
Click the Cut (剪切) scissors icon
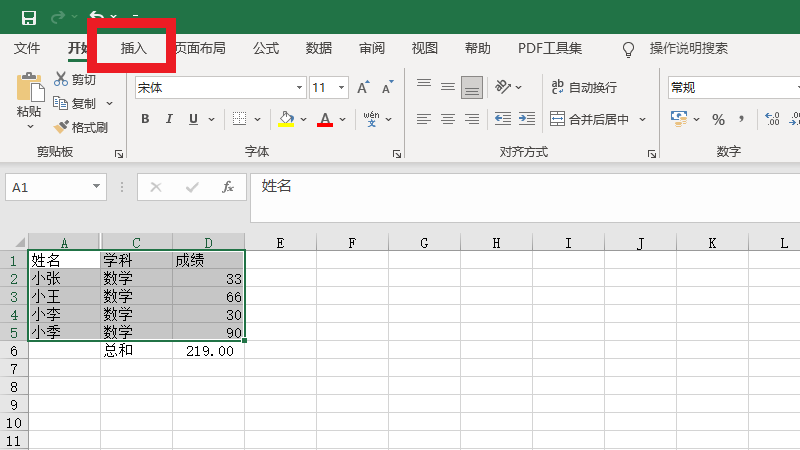[x=61, y=79]
